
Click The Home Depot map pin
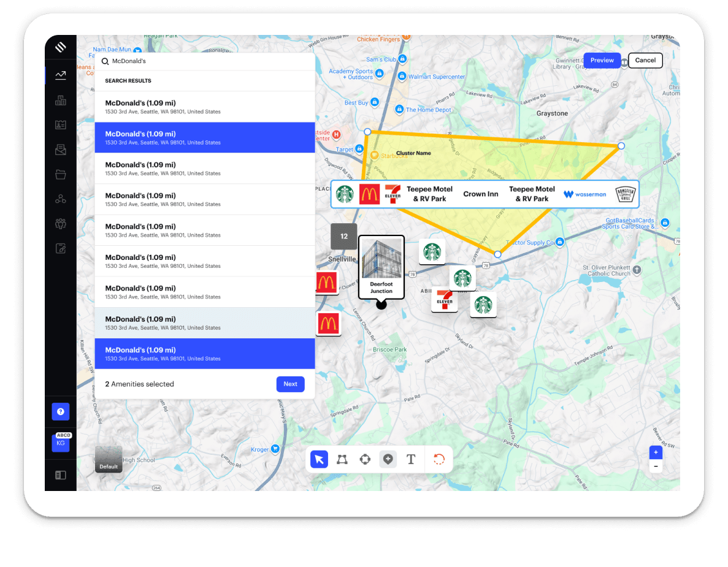coord(399,109)
